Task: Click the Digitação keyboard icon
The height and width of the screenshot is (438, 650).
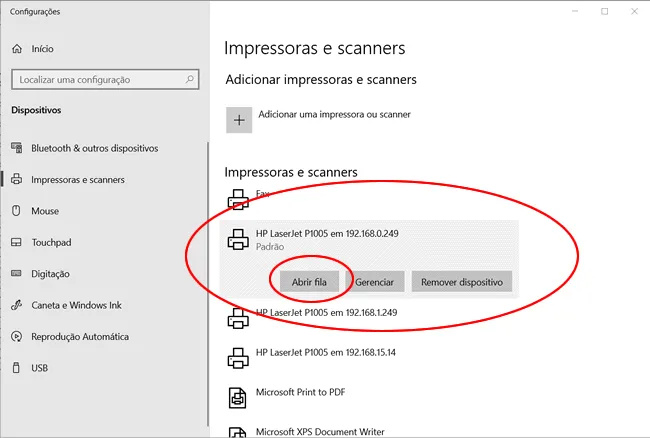Action: 16,273
